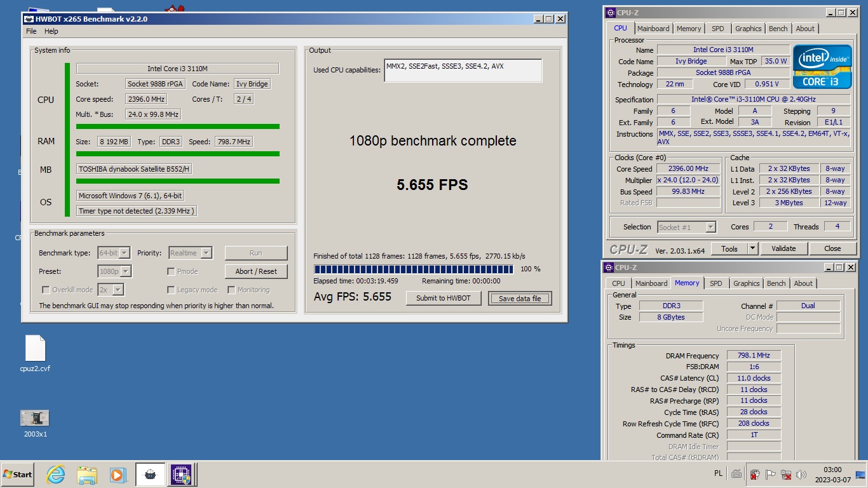Image resolution: width=868 pixels, height=488 pixels.
Task: Toggle the Legacy mode checkbox
Action: click(x=171, y=290)
